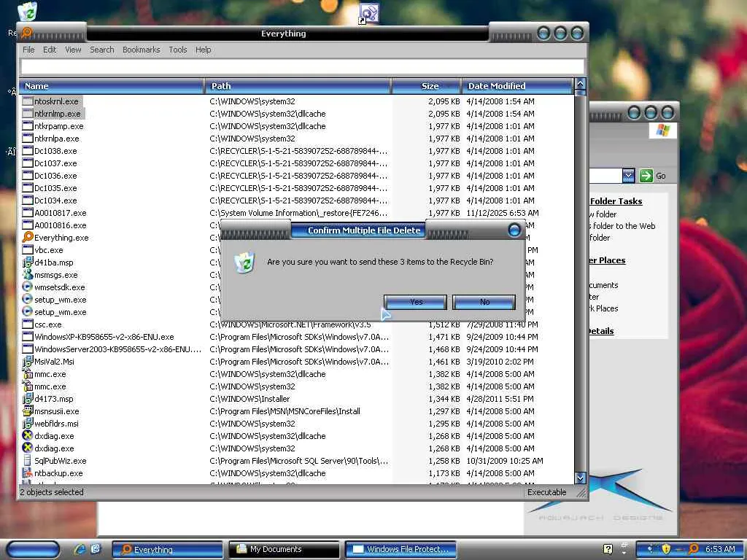The width and height of the screenshot is (747, 560).
Task: Click the vbc.exe file icon
Action: pyautogui.click(x=28, y=249)
